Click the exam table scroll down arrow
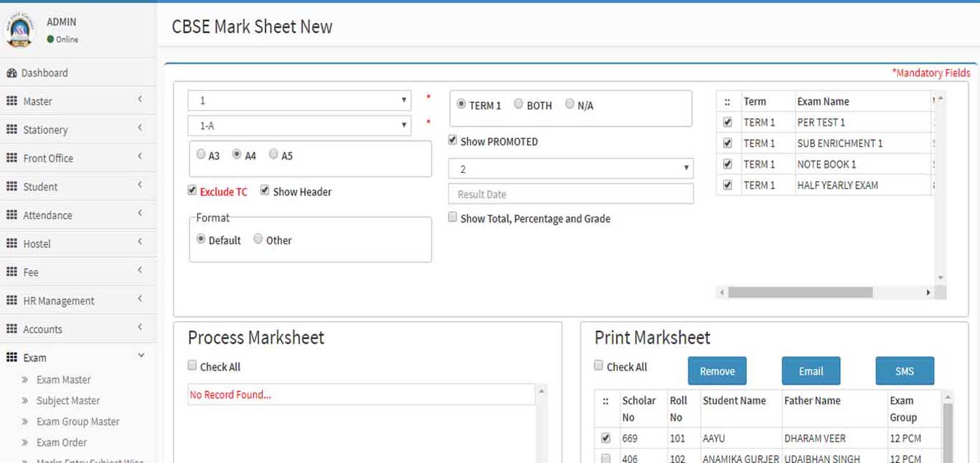Image resolution: width=980 pixels, height=463 pixels. coord(941,278)
